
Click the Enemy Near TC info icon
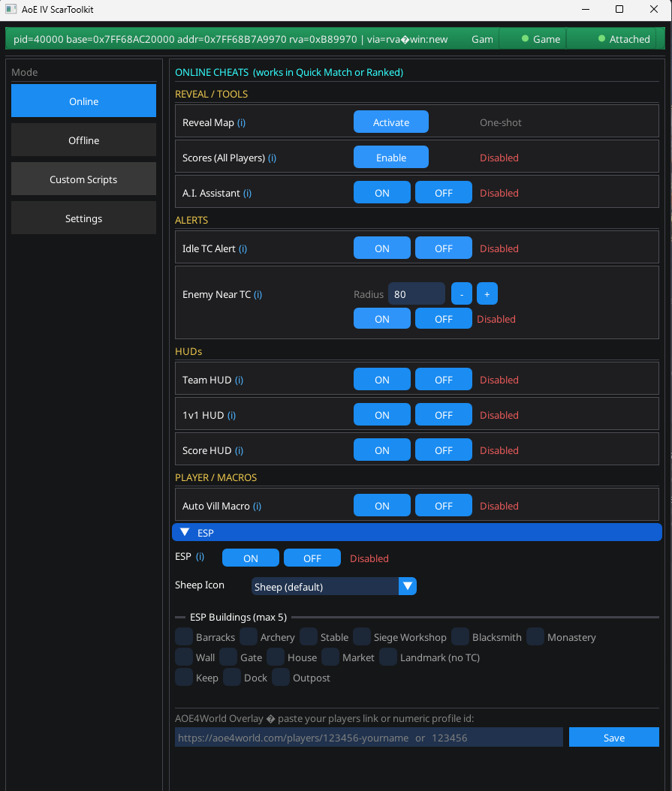[x=258, y=294]
